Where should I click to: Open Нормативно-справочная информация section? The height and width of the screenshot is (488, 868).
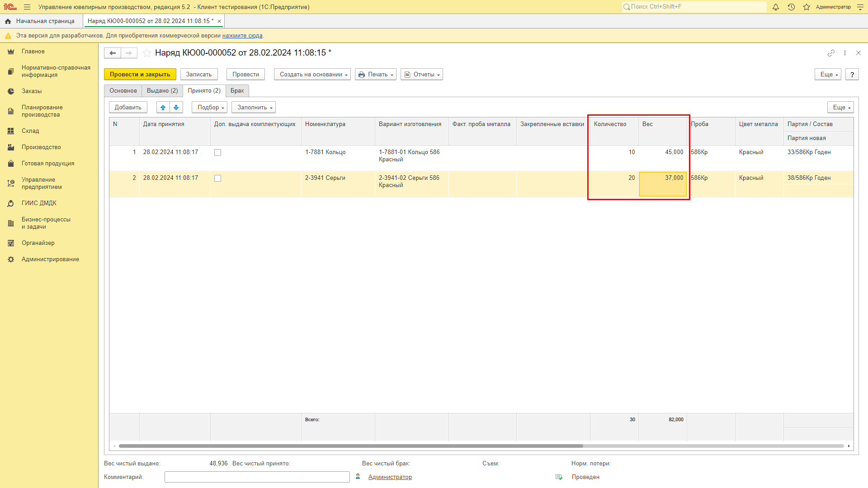click(x=56, y=71)
